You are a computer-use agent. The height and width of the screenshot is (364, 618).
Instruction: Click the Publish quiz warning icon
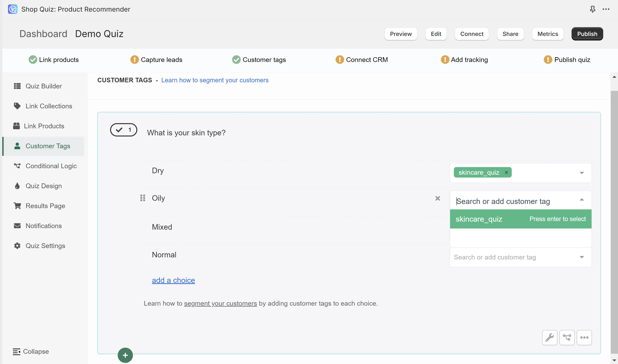coord(548,60)
